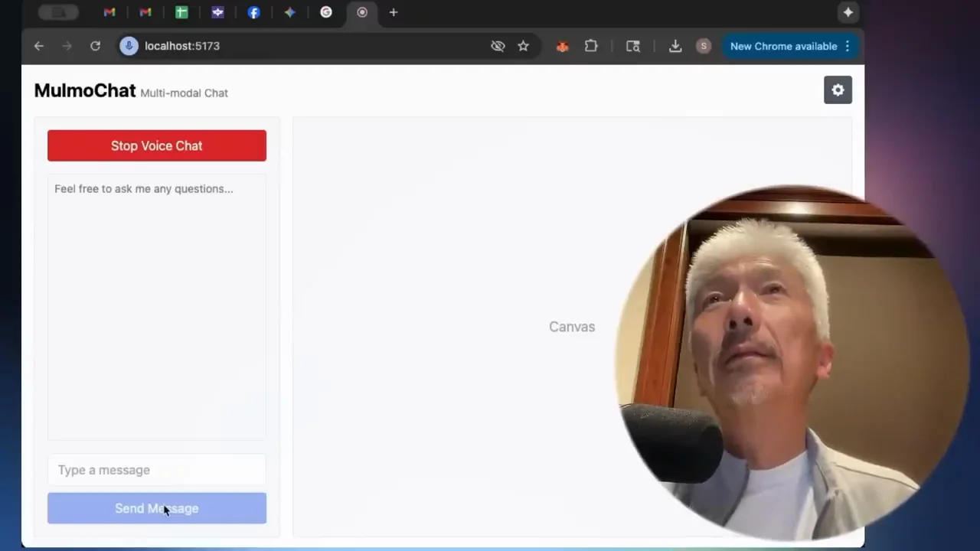
Task: Open the tab search media icon
Action: pyautogui.click(x=633, y=46)
